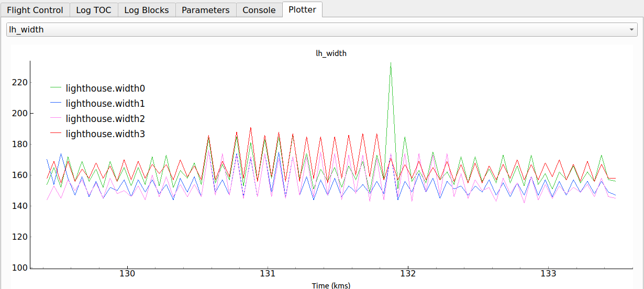Image resolution: width=644 pixels, height=289 pixels.
Task: Click the green lighthouse.width0 legend line
Action: coord(55,88)
